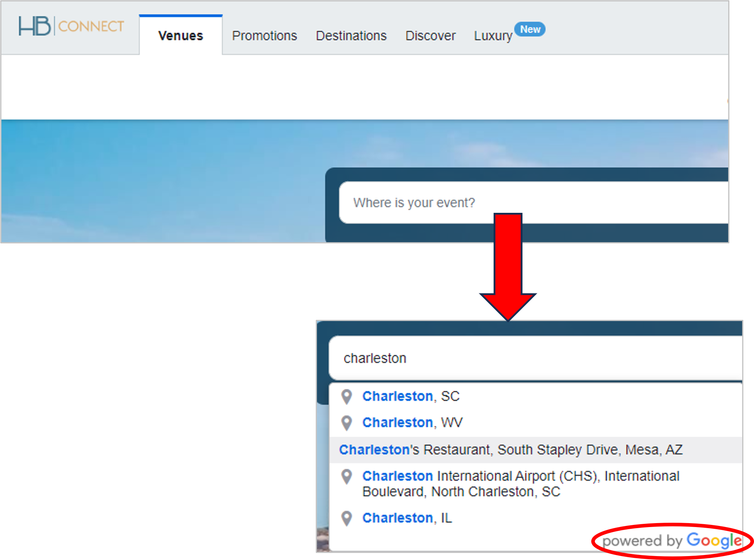754x560 pixels.
Task: Click the pin icon next to Charleston International Airport
Action: [347, 477]
